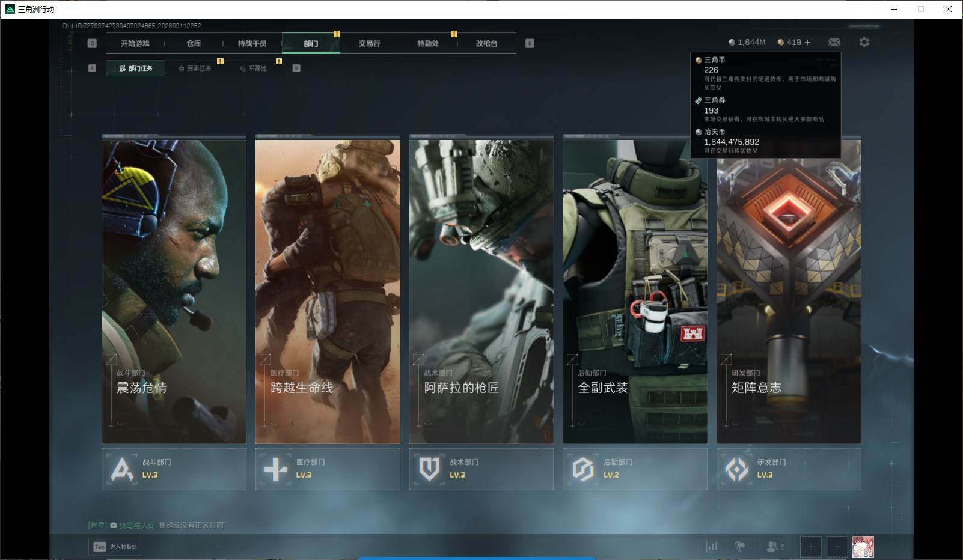
Task: Click the 三角币 entry in currency tooltip
Action: 765,73
